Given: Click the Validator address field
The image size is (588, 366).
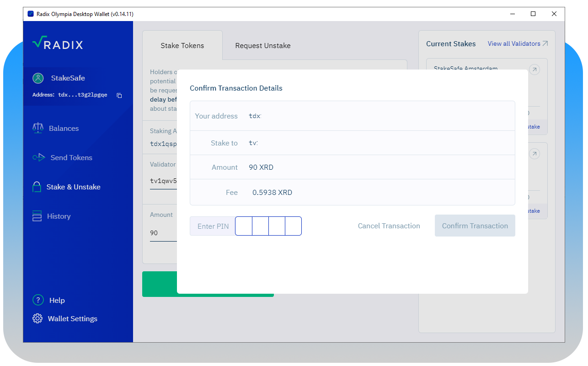Looking at the screenshot, I should point(163,181).
